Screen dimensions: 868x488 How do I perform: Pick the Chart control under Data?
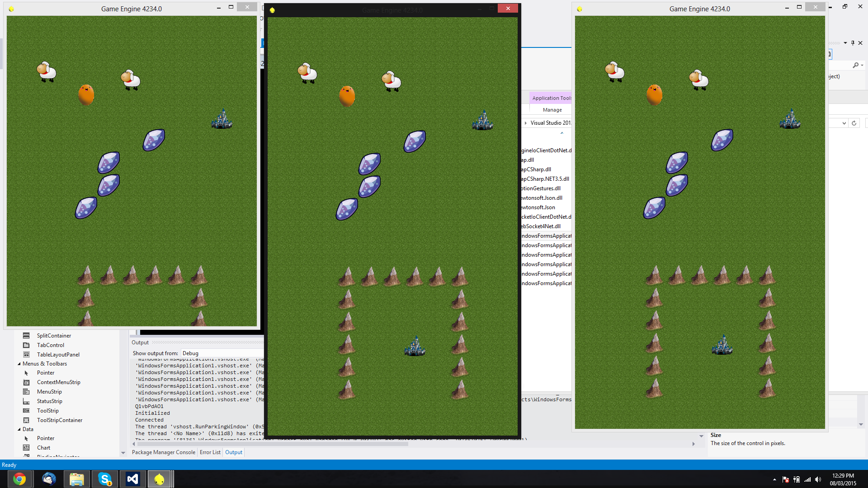click(x=43, y=448)
